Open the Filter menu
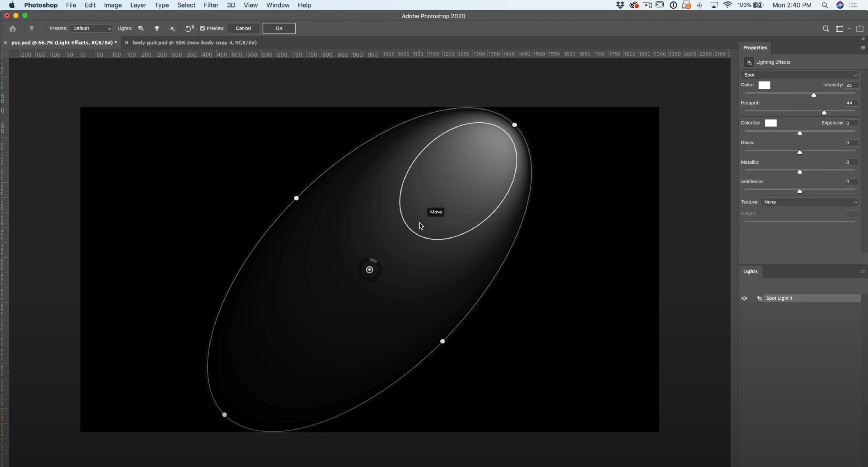The image size is (868, 467). point(211,5)
